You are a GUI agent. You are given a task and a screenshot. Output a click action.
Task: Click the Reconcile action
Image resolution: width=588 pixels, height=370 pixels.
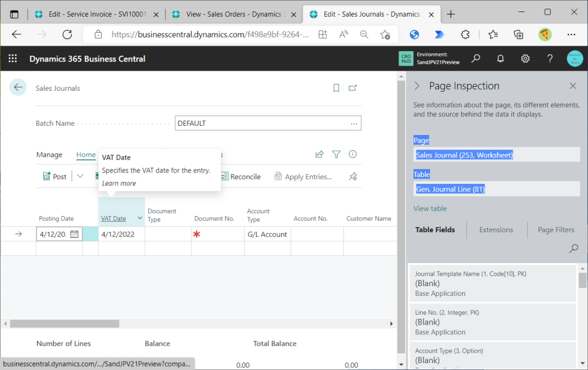pos(241,176)
